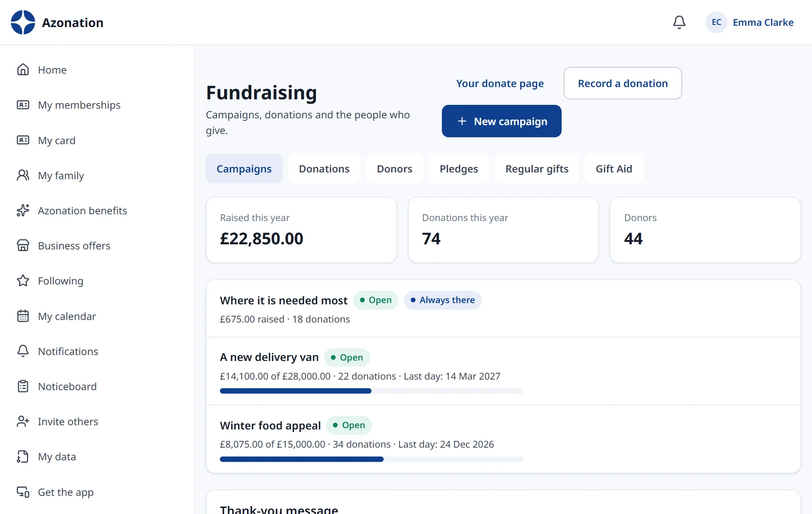Screen dimensions: 812x514
Task: Switch to the Donations tab
Action: point(324,169)
